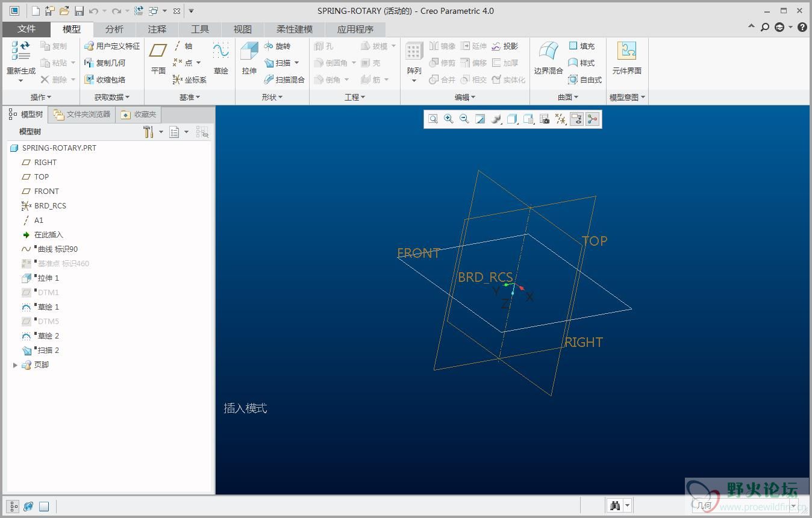This screenshot has width=812, height=518.
Task: Open the View Manager icon in graphics toolbar
Action: [545, 119]
